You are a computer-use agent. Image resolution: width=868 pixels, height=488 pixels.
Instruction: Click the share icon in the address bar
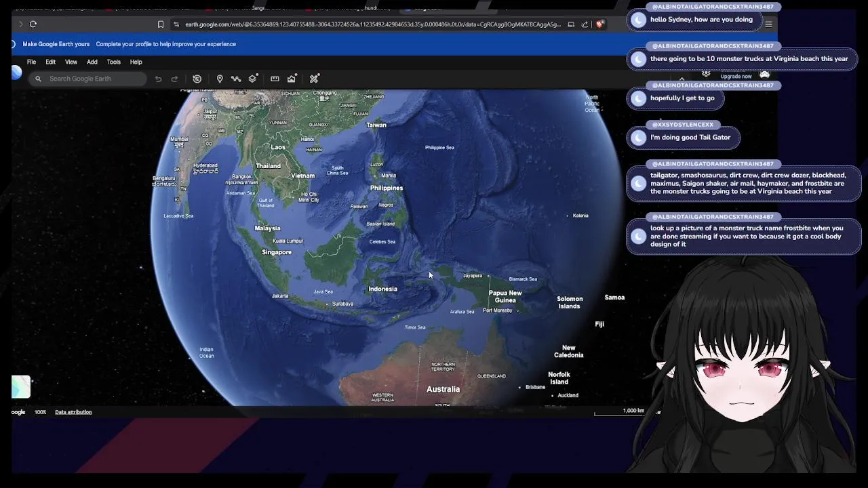point(585,24)
